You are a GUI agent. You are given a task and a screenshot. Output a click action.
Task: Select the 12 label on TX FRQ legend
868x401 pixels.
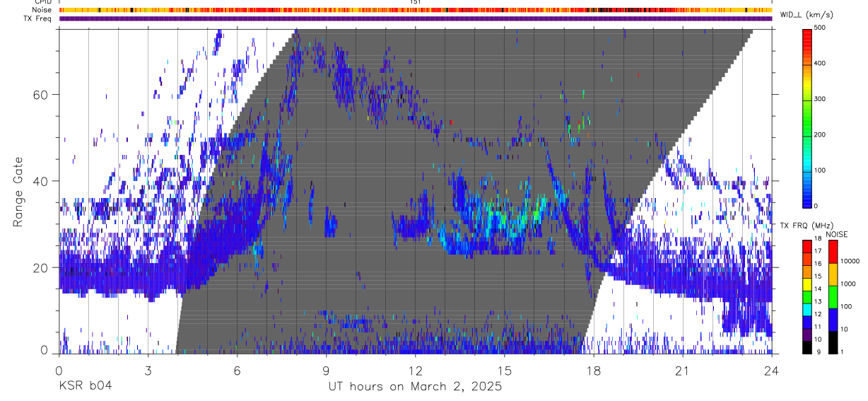pos(819,315)
